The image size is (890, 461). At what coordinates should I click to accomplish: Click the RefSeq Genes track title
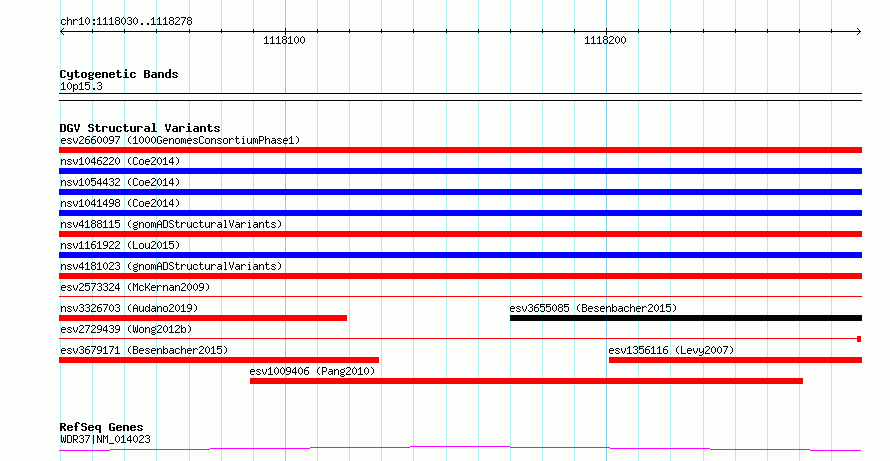tap(102, 428)
